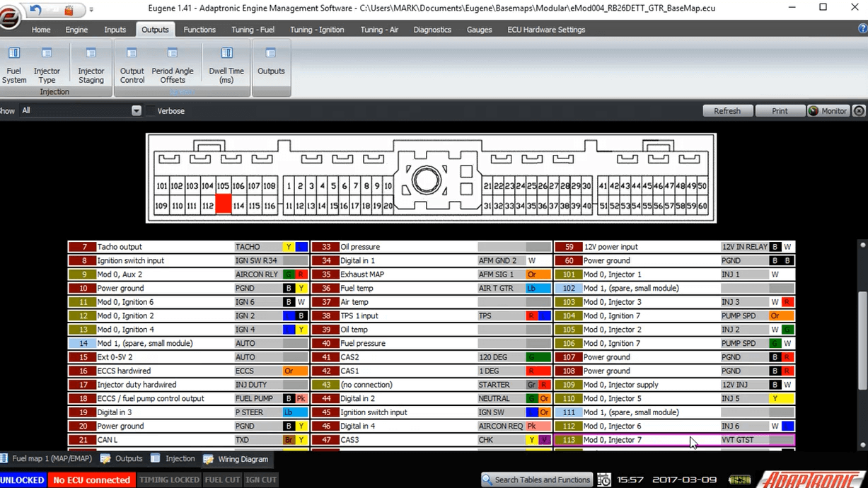Screen dimensions: 868x488
Task: Open Search Tables and Functions
Action: 536,480
